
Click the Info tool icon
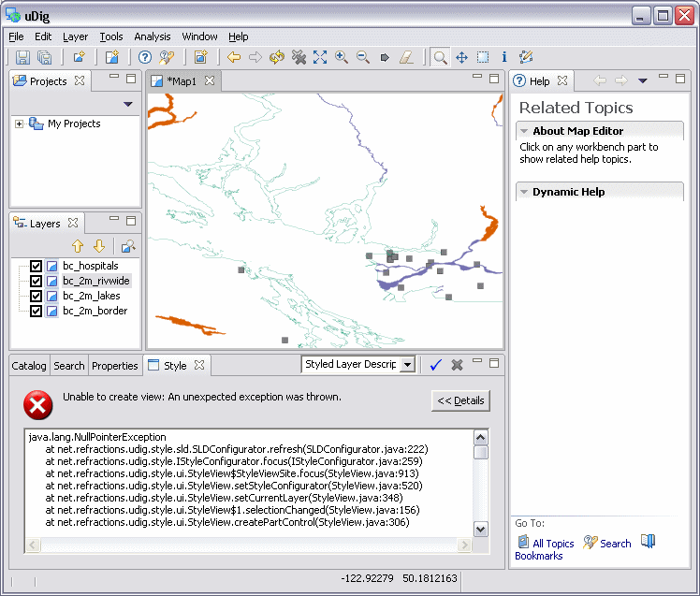[504, 57]
